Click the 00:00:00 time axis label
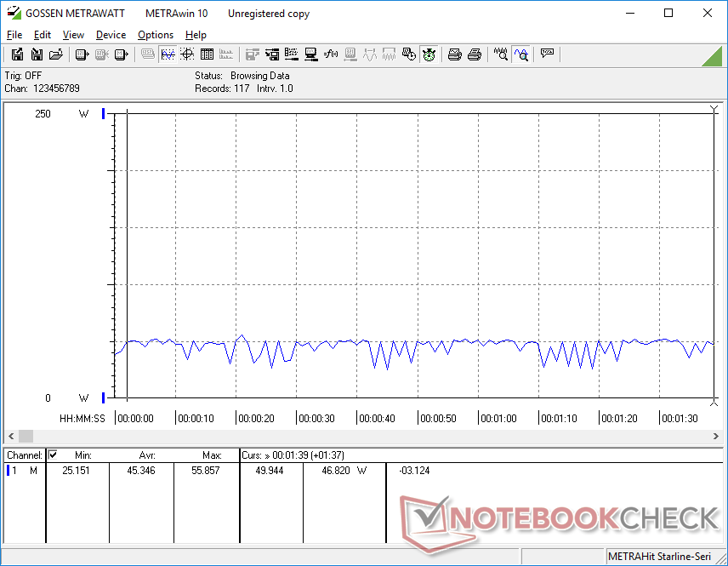Screen dimensions: 728x566 135,418
